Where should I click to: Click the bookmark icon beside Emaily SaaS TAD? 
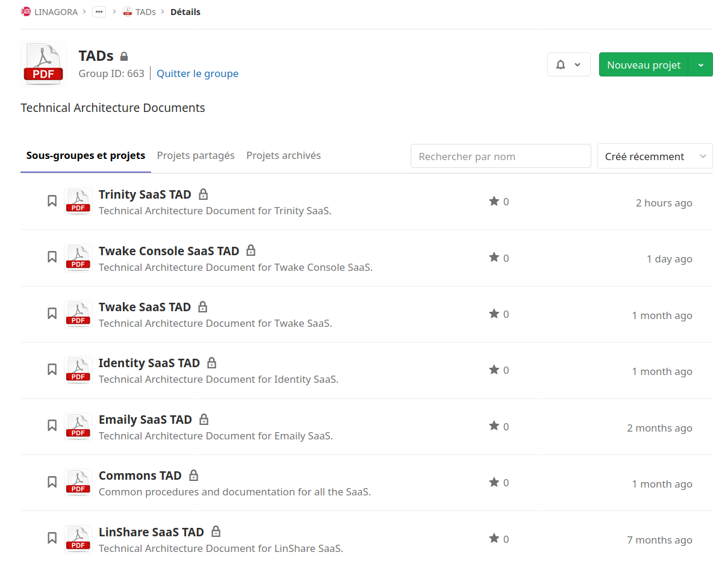point(52,426)
